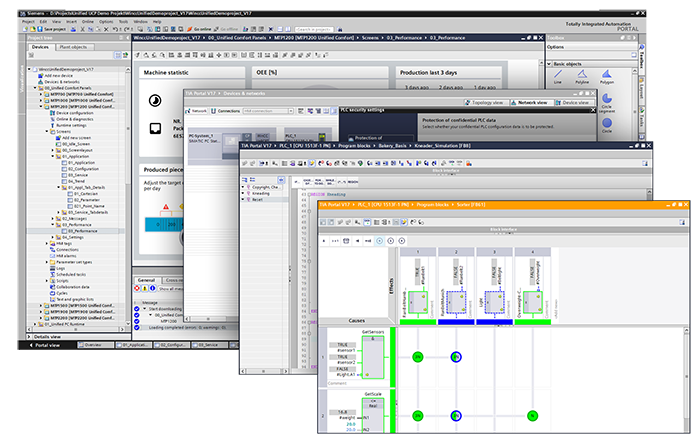Open the Device view tab
The width and height of the screenshot is (700, 446).
click(574, 102)
